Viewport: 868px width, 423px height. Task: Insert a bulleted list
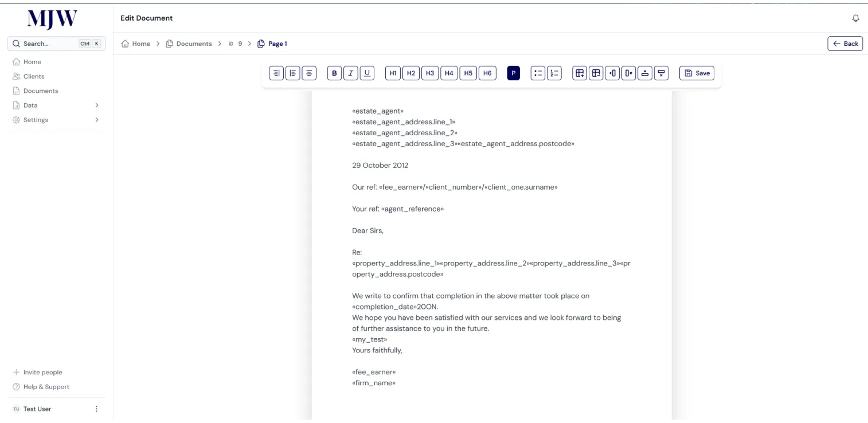tap(538, 73)
